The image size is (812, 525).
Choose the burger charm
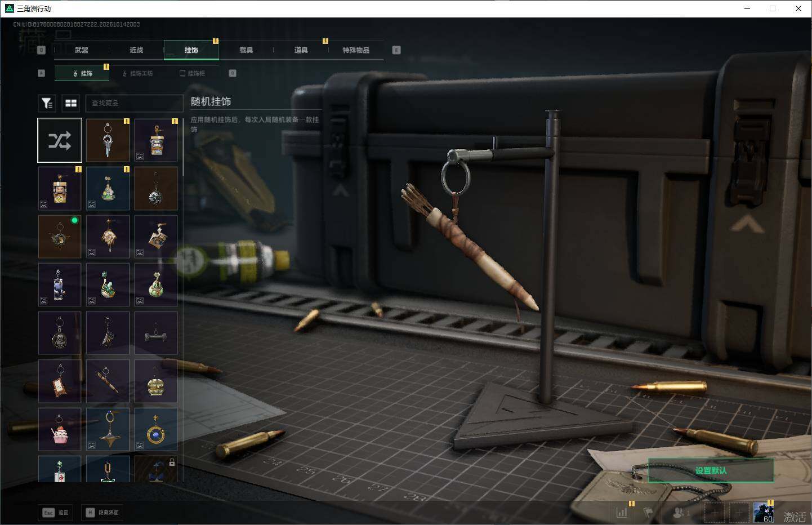pyautogui.click(x=156, y=381)
